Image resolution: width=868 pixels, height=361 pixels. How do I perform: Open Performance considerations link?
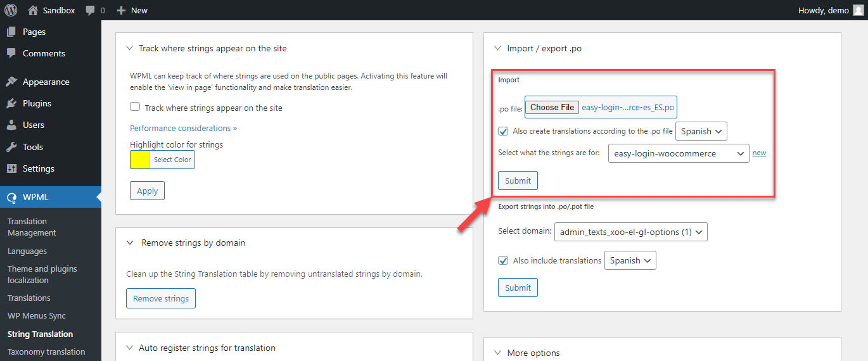click(x=183, y=128)
